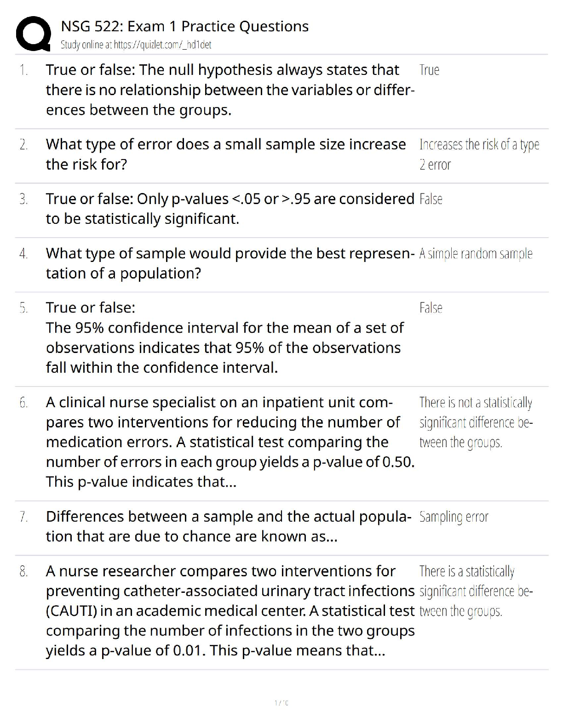Click answer "There is a statistically significant difference"
This screenshot has height=728, width=563.
(476, 591)
